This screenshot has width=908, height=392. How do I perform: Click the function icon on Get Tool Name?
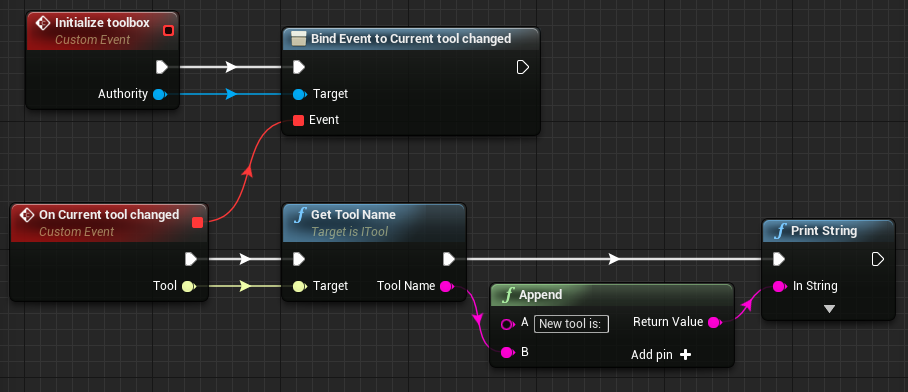click(x=299, y=215)
